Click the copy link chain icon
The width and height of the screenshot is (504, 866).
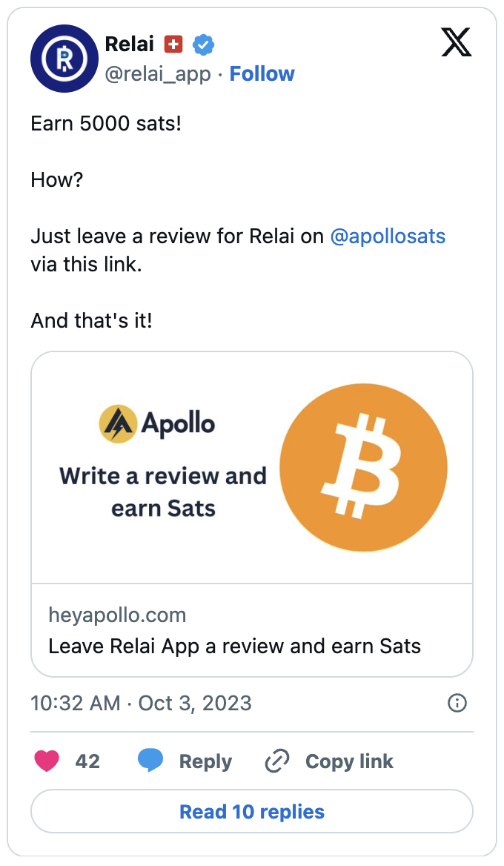click(x=276, y=761)
